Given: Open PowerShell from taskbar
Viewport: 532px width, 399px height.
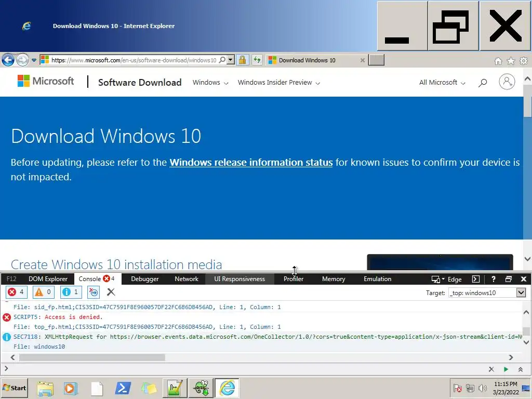Looking at the screenshot, I should [x=123, y=388].
